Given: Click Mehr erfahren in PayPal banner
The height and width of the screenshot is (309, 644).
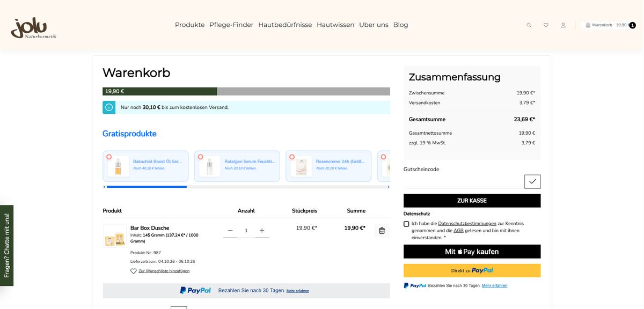Looking at the screenshot, I should tap(298, 291).
